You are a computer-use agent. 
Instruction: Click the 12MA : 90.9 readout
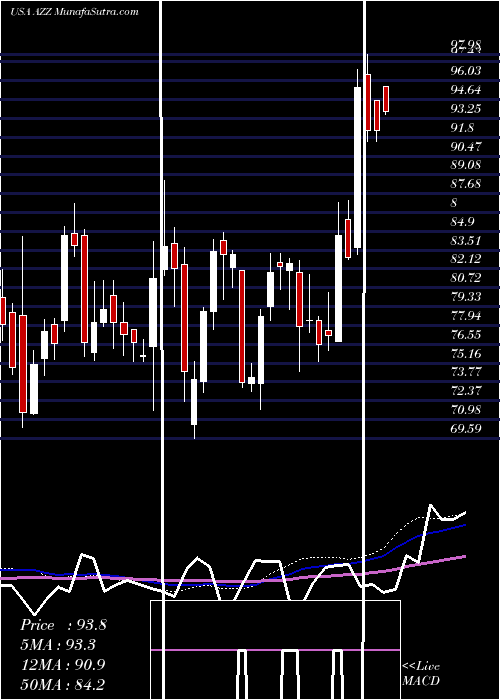pos(63,665)
